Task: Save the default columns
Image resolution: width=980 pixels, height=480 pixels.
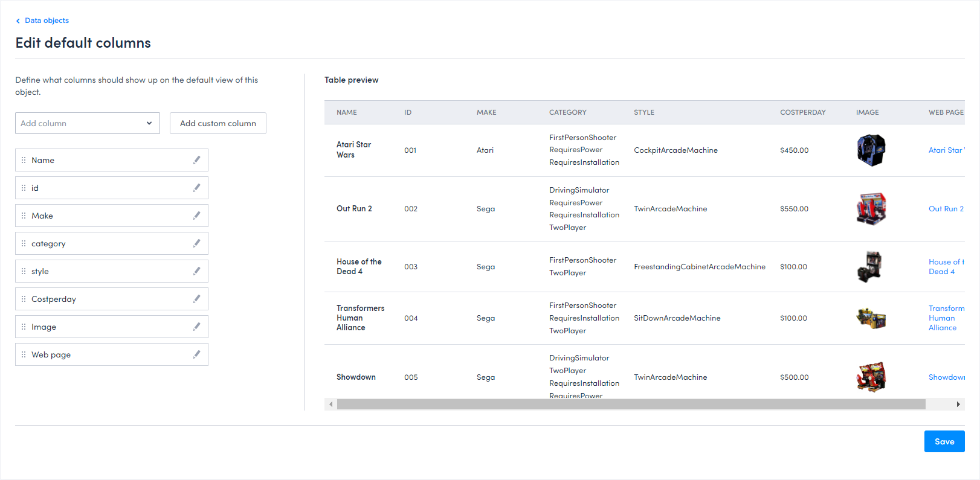Action: 944,441
